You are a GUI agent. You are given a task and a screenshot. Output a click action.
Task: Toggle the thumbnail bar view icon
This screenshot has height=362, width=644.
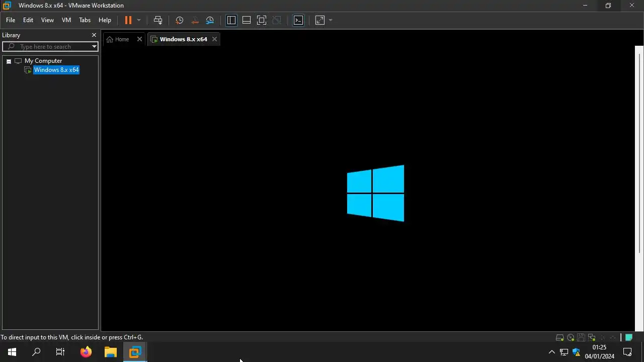pos(247,20)
